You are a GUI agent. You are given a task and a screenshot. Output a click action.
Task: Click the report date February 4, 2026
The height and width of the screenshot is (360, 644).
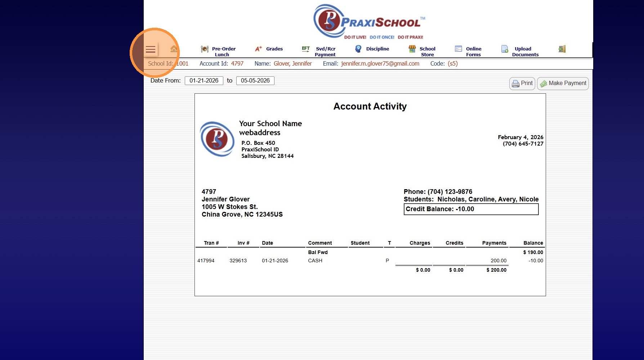(x=520, y=137)
